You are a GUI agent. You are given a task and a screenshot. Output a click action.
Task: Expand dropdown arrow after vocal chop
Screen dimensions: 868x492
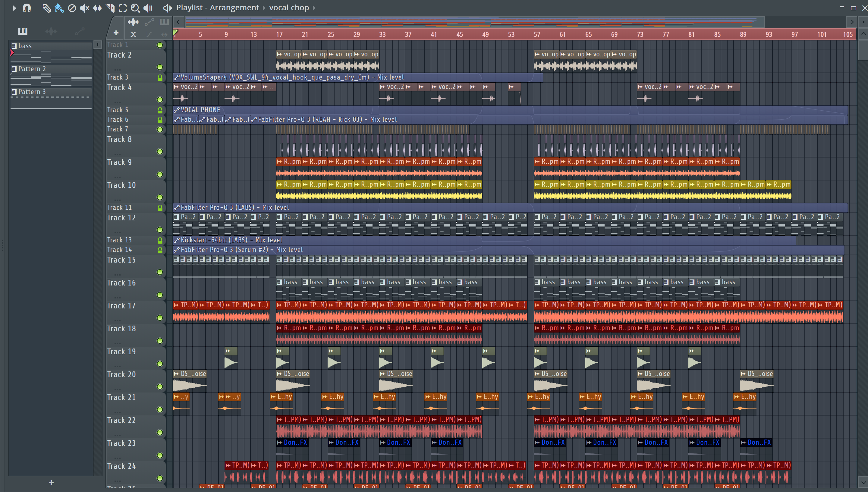coord(314,8)
